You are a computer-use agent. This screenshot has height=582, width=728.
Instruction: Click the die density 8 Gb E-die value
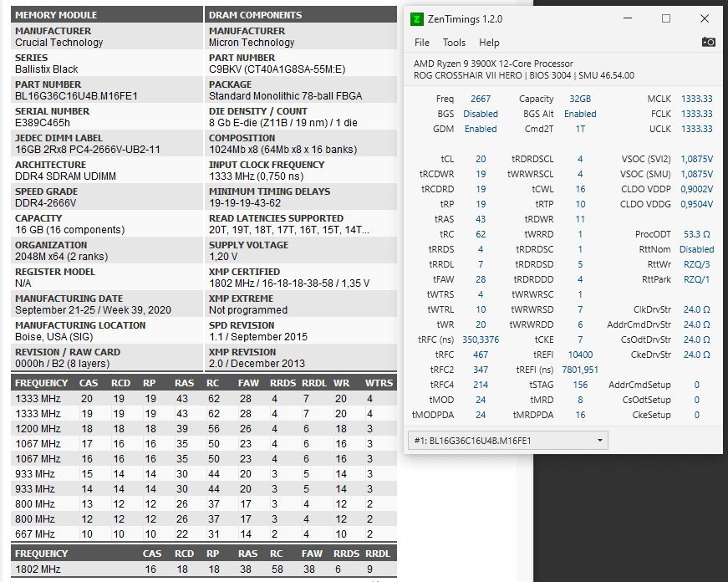coord(283,123)
